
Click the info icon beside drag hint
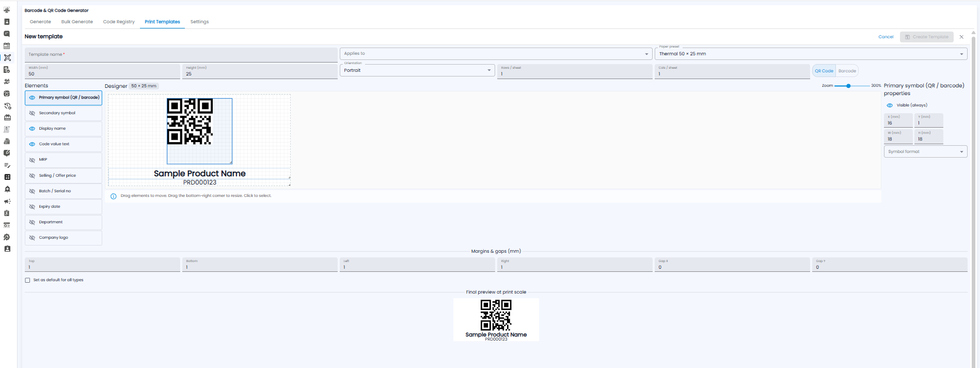113,196
